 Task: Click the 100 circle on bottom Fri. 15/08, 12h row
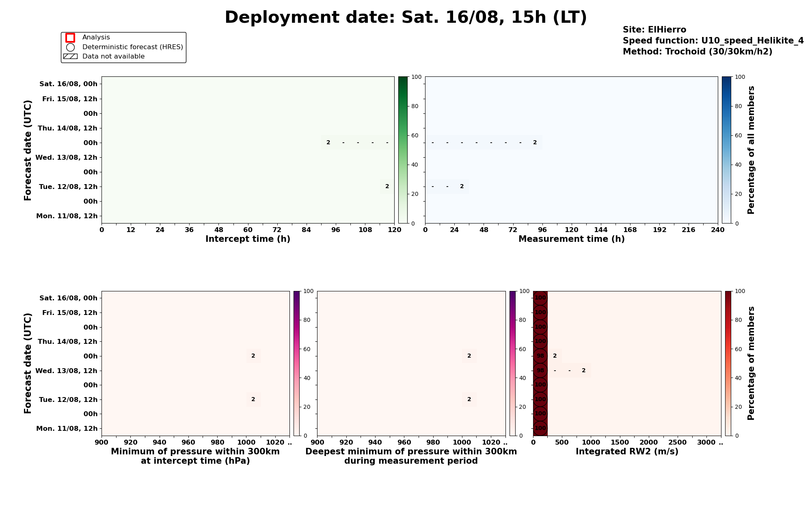540,313
